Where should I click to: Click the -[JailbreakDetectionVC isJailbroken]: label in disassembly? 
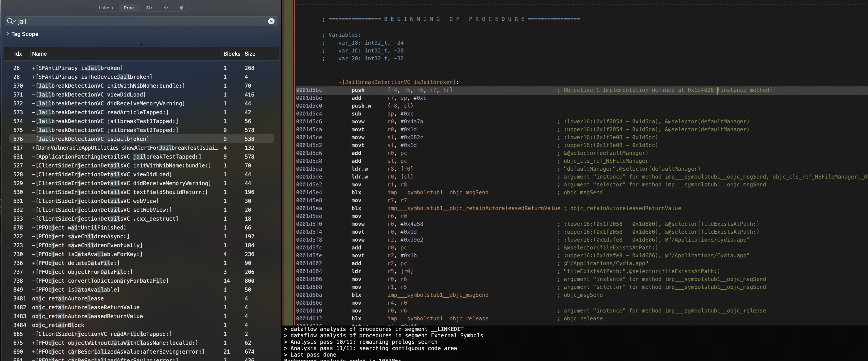[x=399, y=82]
